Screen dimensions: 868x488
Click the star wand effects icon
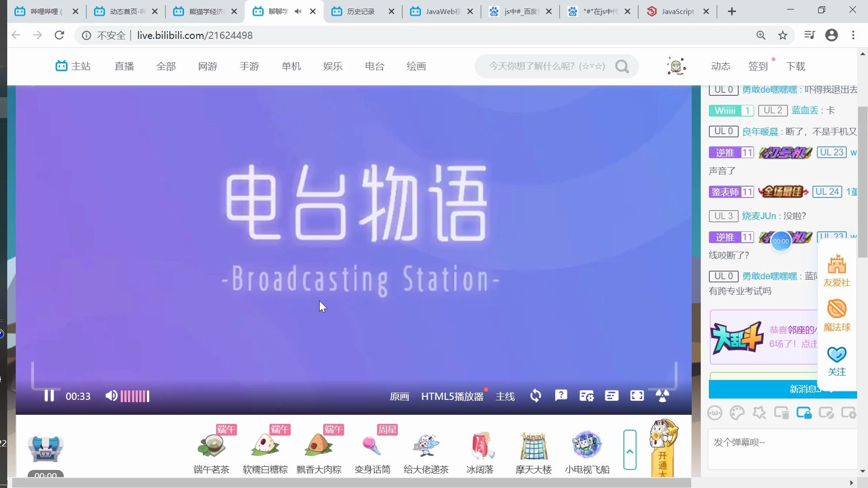click(759, 413)
